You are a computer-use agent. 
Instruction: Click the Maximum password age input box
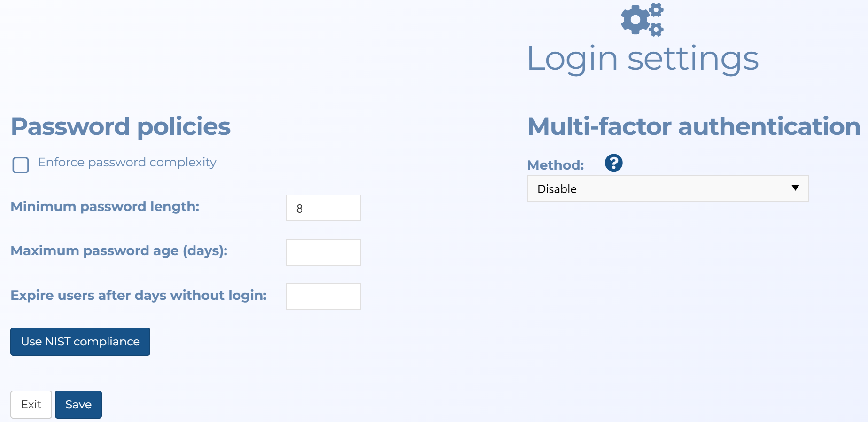pos(324,252)
